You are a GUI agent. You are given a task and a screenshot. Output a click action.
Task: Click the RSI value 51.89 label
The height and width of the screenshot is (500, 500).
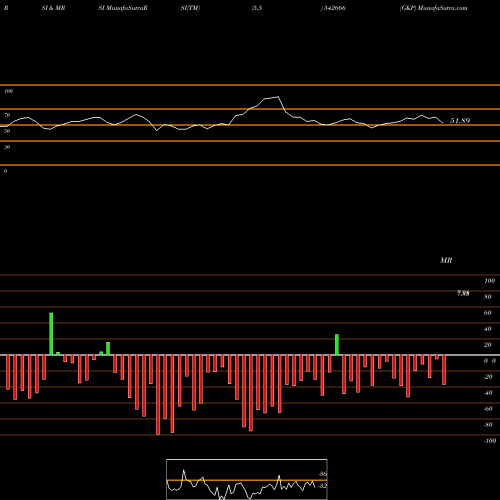click(460, 121)
